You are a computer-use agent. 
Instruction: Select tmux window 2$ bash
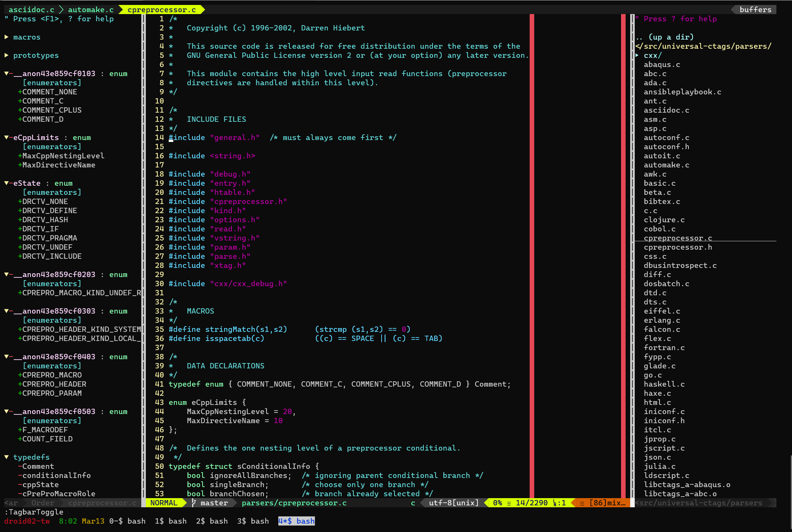coord(212,521)
